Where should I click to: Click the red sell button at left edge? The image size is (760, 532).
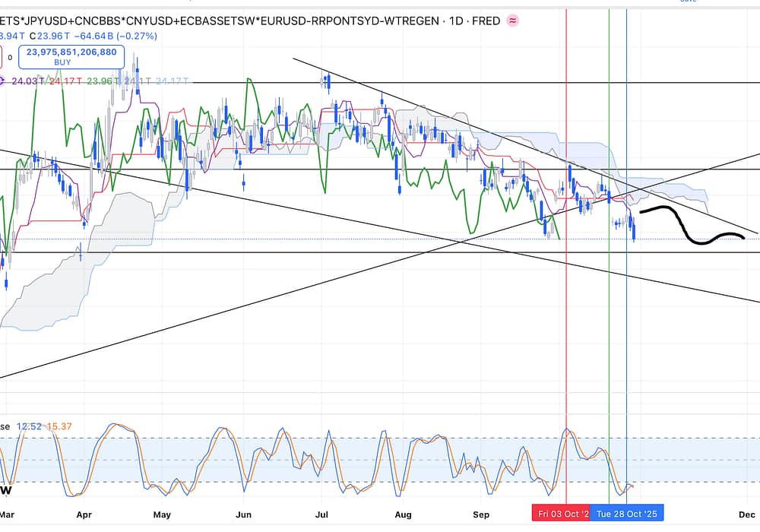pos(2,57)
